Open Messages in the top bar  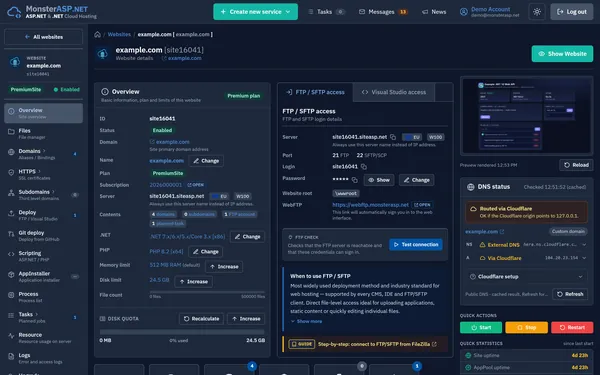pyautogui.click(x=383, y=12)
